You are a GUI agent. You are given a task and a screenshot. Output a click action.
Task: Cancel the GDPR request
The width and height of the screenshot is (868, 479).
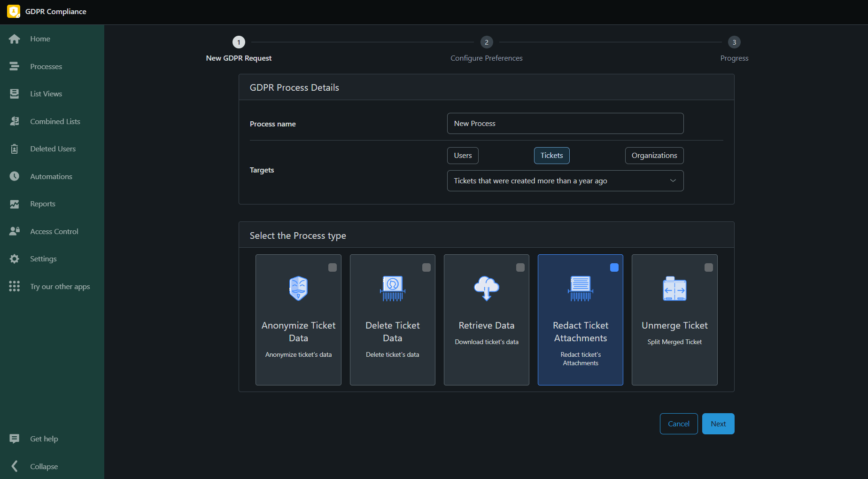pos(678,424)
